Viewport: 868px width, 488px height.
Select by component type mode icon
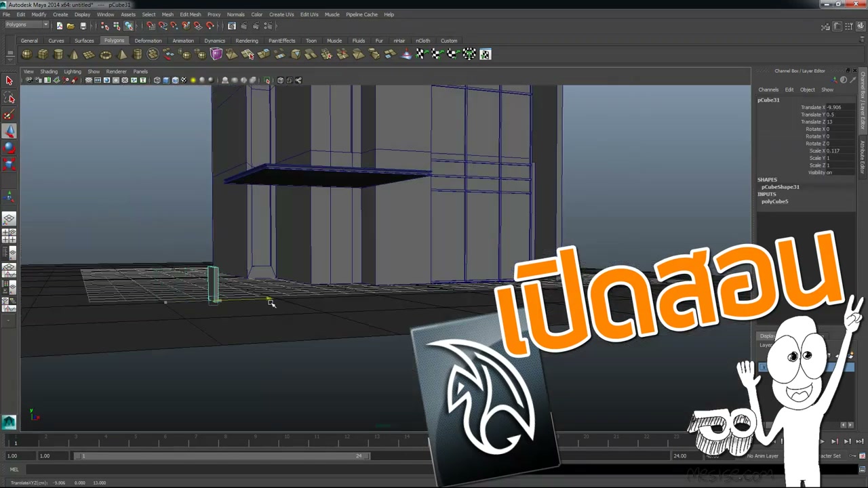pos(128,26)
